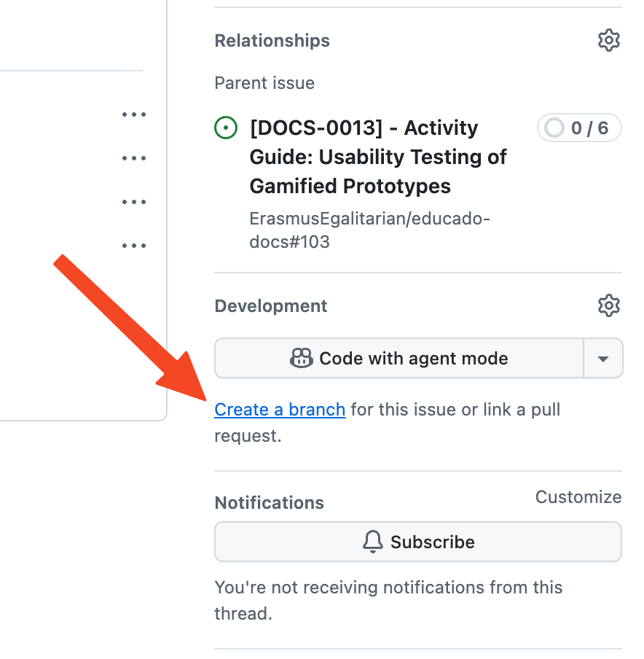
Task: Open the Relationships settings gear icon
Action: coord(609,40)
